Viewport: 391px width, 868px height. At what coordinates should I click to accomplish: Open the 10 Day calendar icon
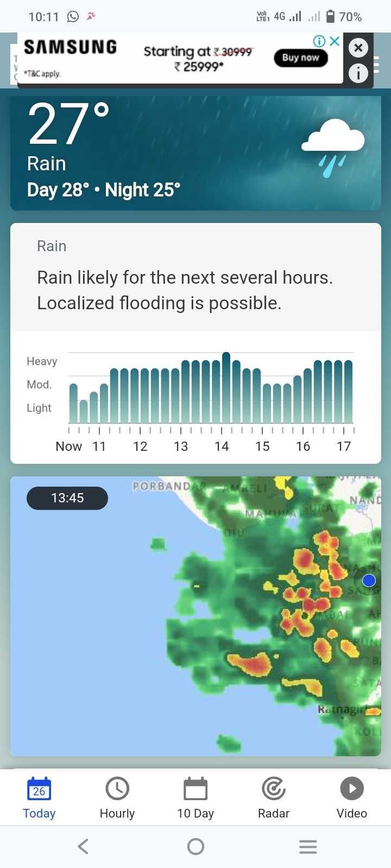tap(195, 789)
